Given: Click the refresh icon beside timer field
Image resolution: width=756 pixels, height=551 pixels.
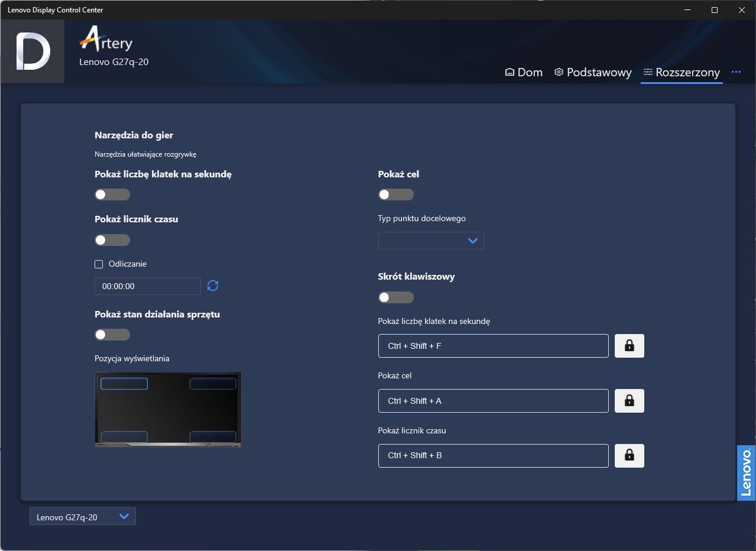Looking at the screenshot, I should (213, 286).
